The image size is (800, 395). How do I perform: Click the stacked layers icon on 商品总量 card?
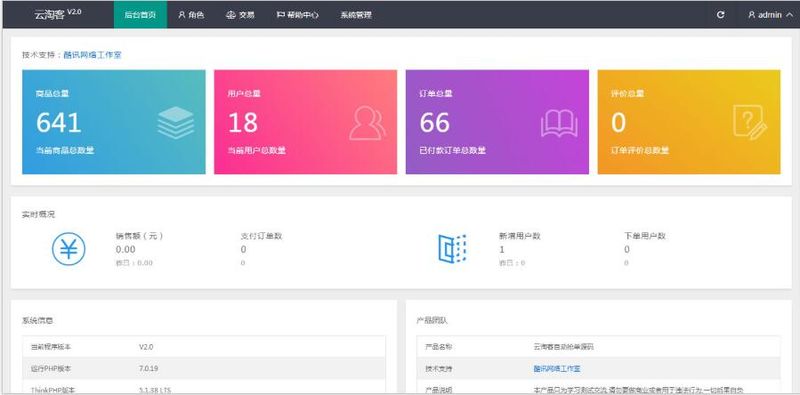click(176, 122)
